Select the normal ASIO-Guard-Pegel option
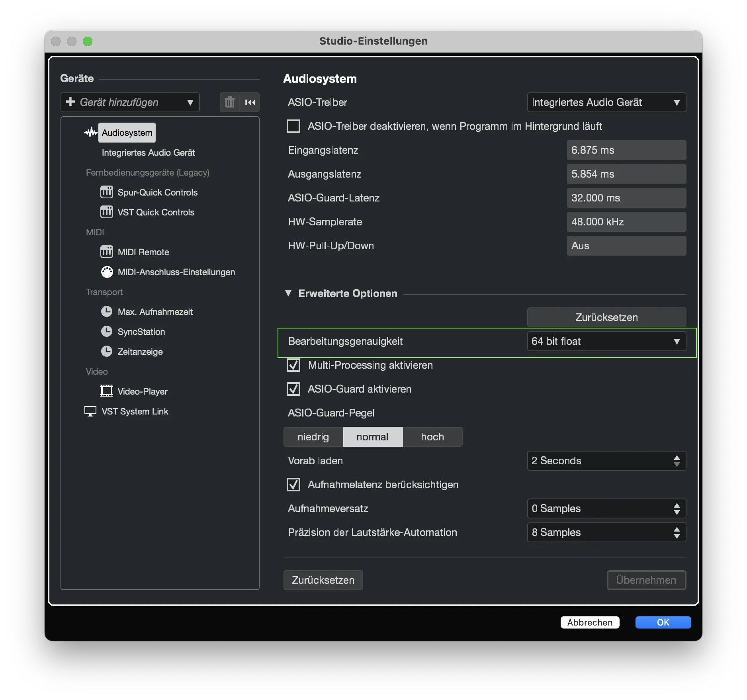 tap(373, 437)
